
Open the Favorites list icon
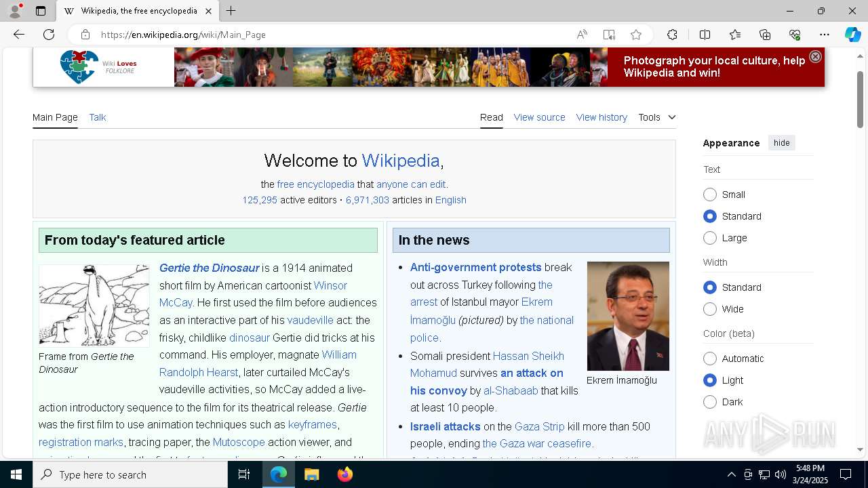(735, 35)
